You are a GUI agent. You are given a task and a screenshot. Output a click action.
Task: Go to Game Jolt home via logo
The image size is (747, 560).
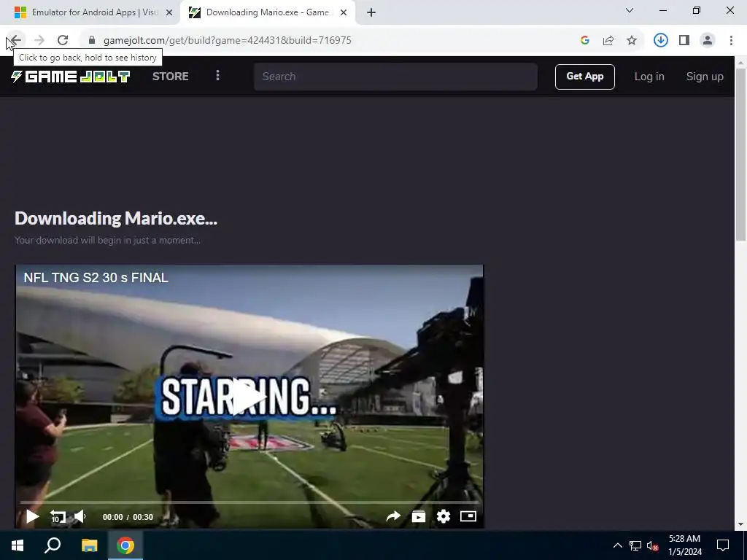[71, 77]
